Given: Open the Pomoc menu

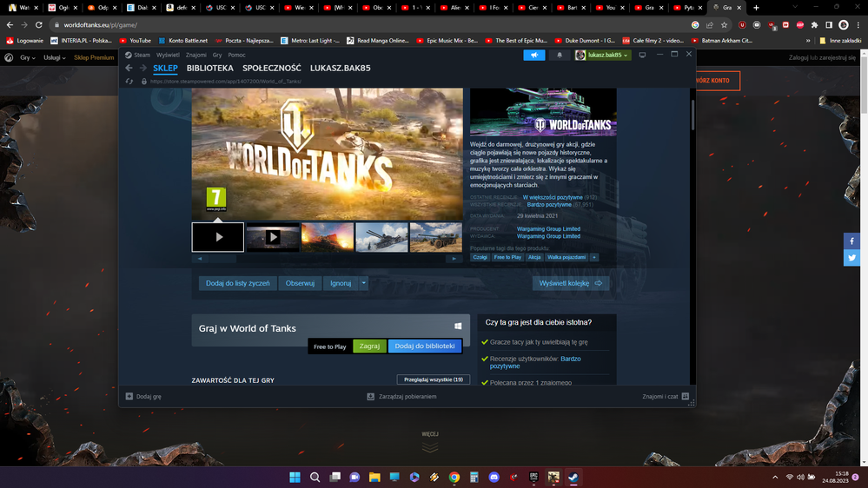Looking at the screenshot, I should (236, 55).
